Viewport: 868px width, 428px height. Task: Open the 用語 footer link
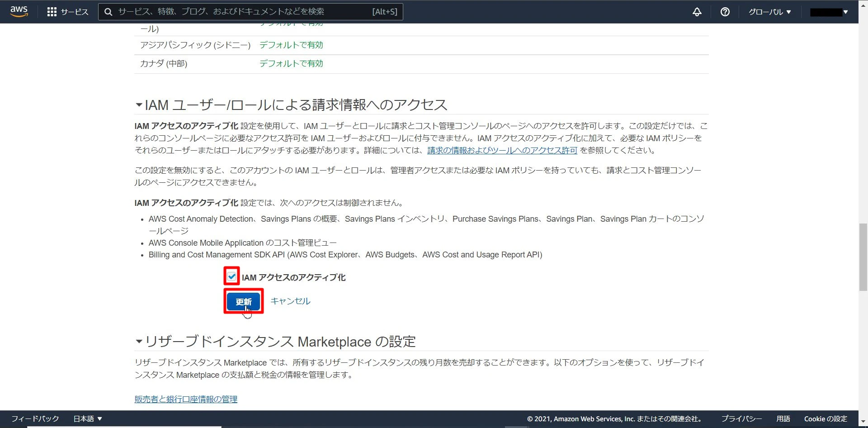783,419
